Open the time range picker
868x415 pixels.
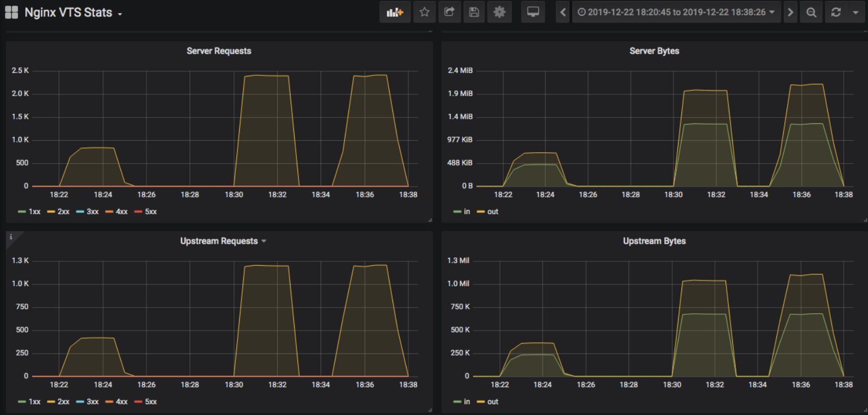(x=676, y=12)
